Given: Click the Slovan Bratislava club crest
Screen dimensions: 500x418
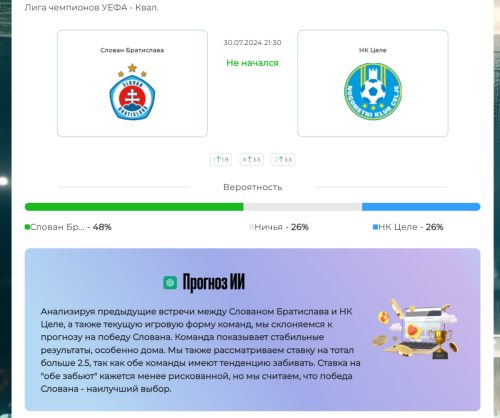Looking at the screenshot, I should tap(132, 92).
